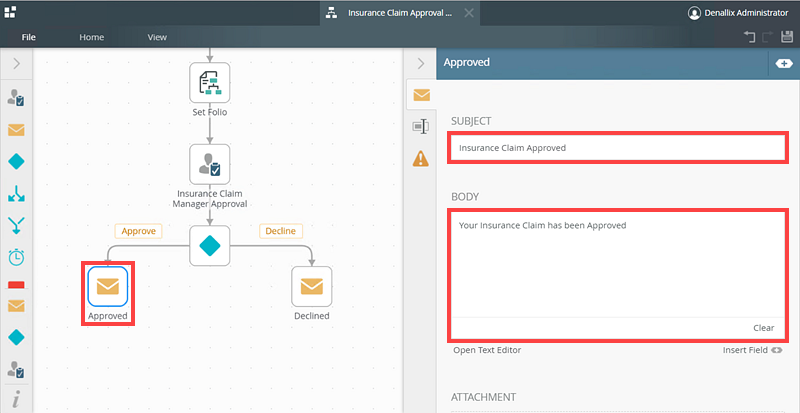Open the Errors tab with warning triangle
Image resolution: width=800 pixels, height=413 pixels.
[x=421, y=158]
